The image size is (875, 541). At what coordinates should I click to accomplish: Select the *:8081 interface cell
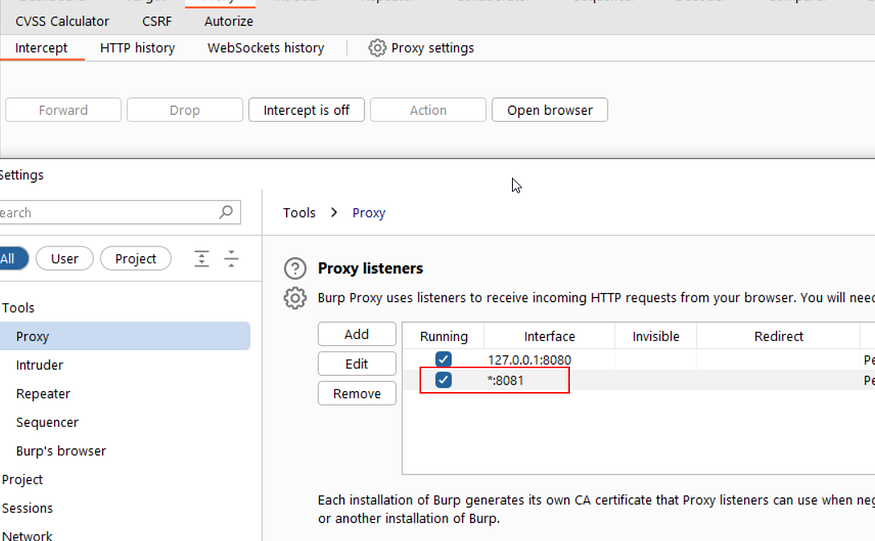pos(549,380)
